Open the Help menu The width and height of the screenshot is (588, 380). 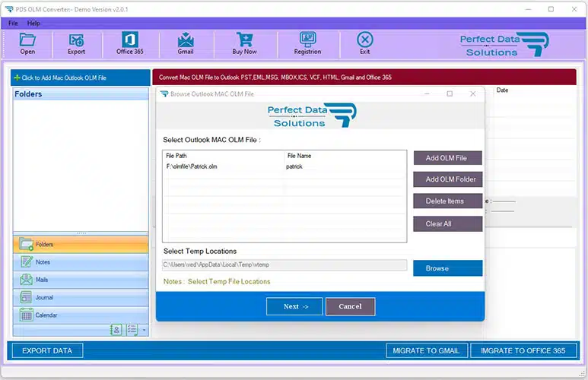(33, 24)
